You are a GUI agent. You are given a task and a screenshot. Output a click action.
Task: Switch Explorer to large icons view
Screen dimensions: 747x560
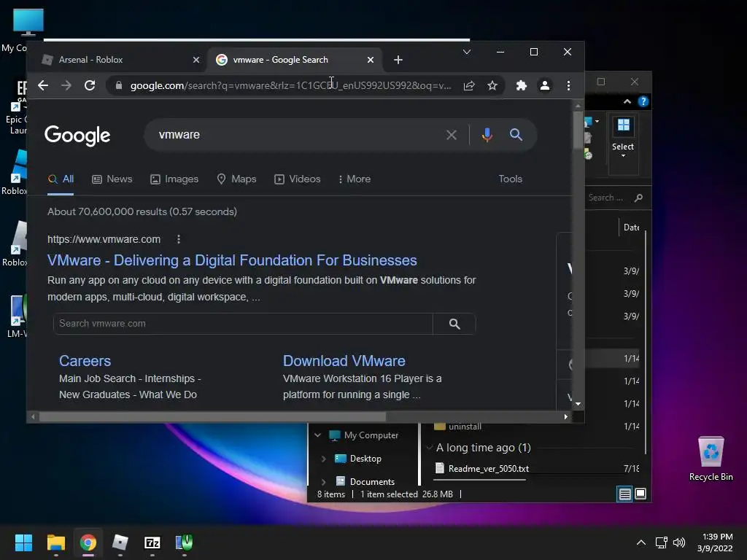click(x=640, y=494)
